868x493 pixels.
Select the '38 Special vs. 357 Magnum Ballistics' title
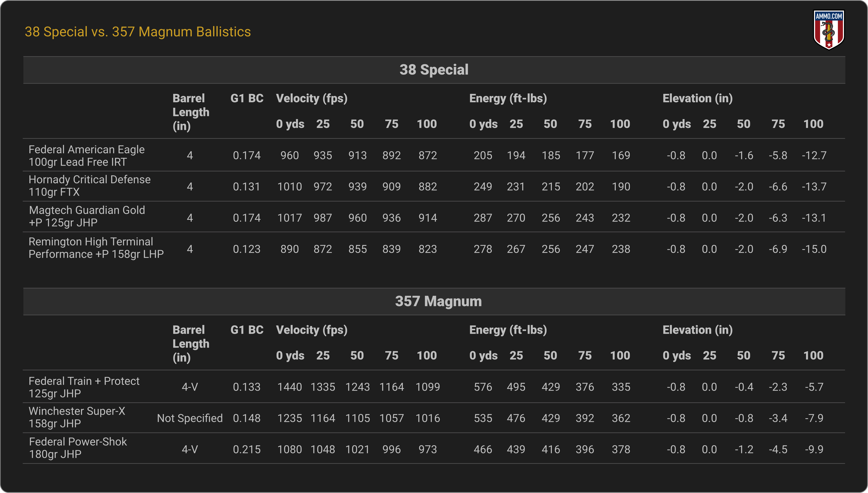(x=138, y=32)
